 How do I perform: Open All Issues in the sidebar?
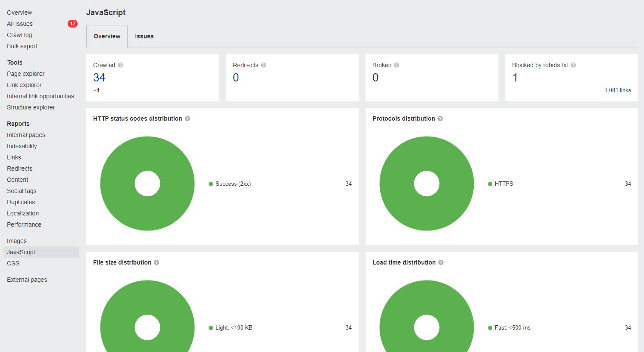(x=20, y=24)
